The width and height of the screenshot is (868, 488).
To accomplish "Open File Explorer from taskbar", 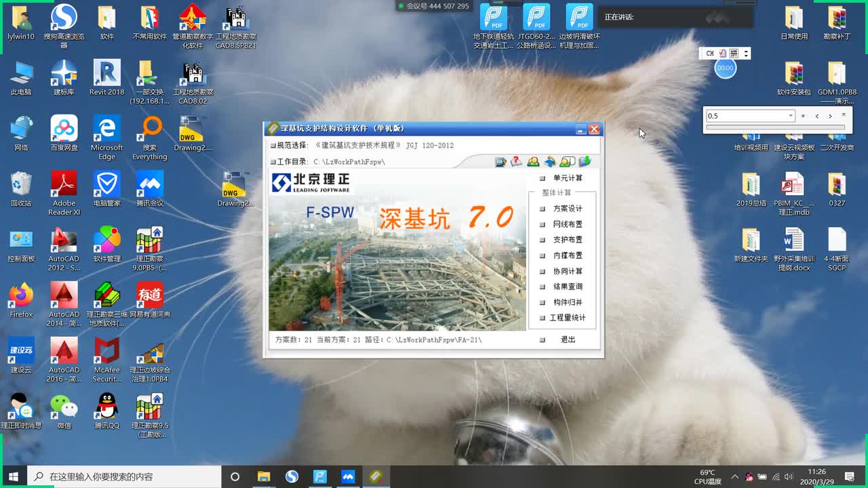I will (x=263, y=476).
